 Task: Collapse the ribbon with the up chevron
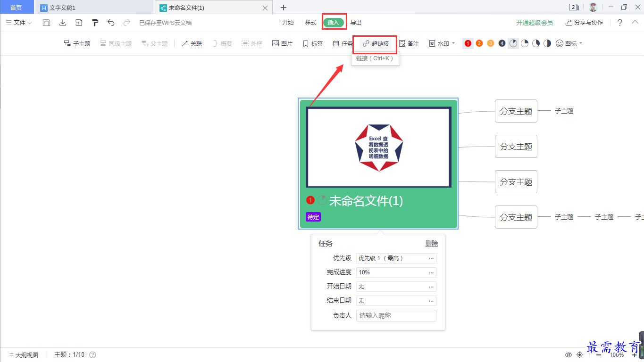[635, 22]
